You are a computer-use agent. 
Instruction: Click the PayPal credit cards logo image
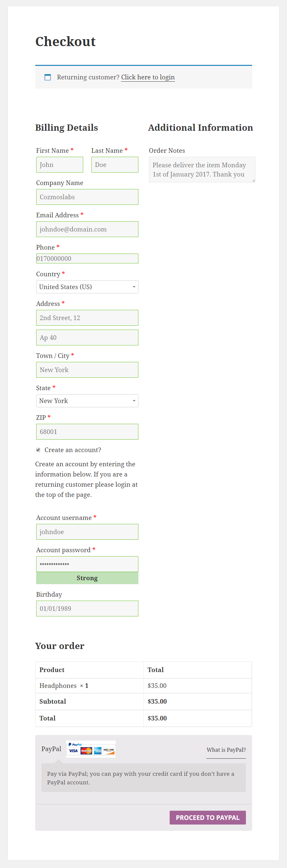(91, 749)
